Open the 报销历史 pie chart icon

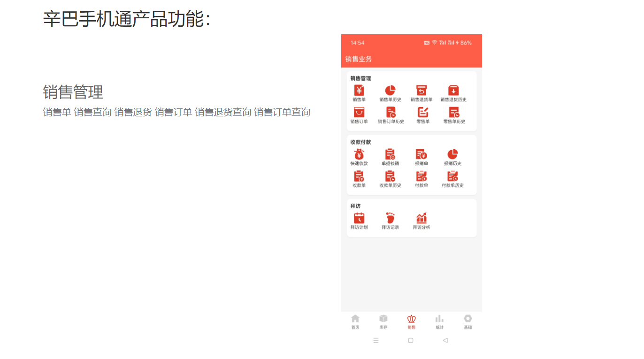coord(452,154)
